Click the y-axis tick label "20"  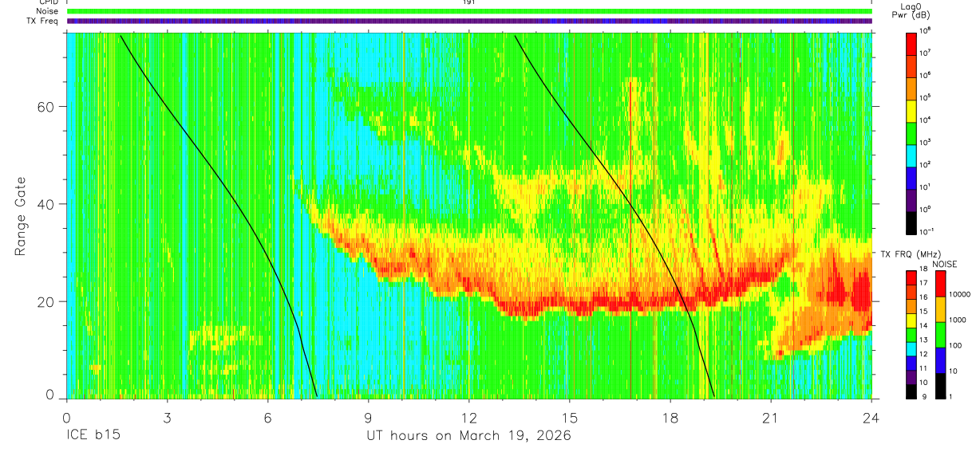coord(46,301)
